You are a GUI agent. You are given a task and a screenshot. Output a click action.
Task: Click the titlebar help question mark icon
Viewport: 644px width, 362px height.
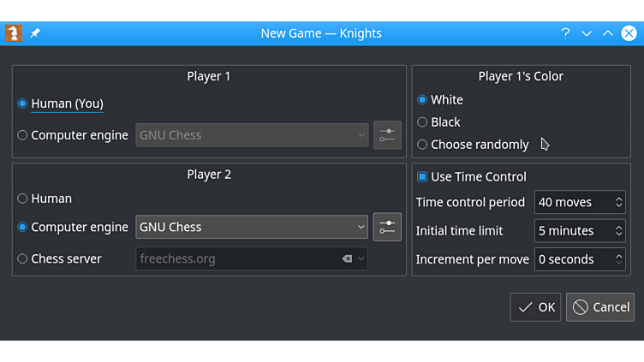coord(565,33)
